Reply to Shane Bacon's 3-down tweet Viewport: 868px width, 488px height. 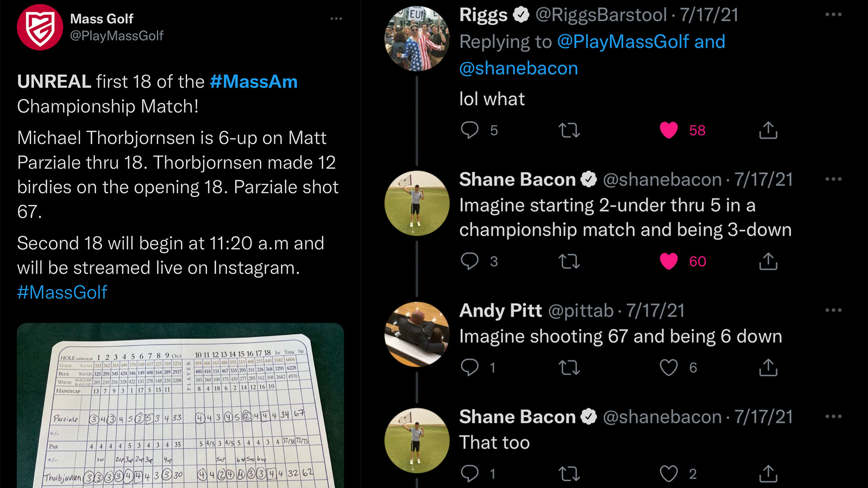tap(470, 261)
